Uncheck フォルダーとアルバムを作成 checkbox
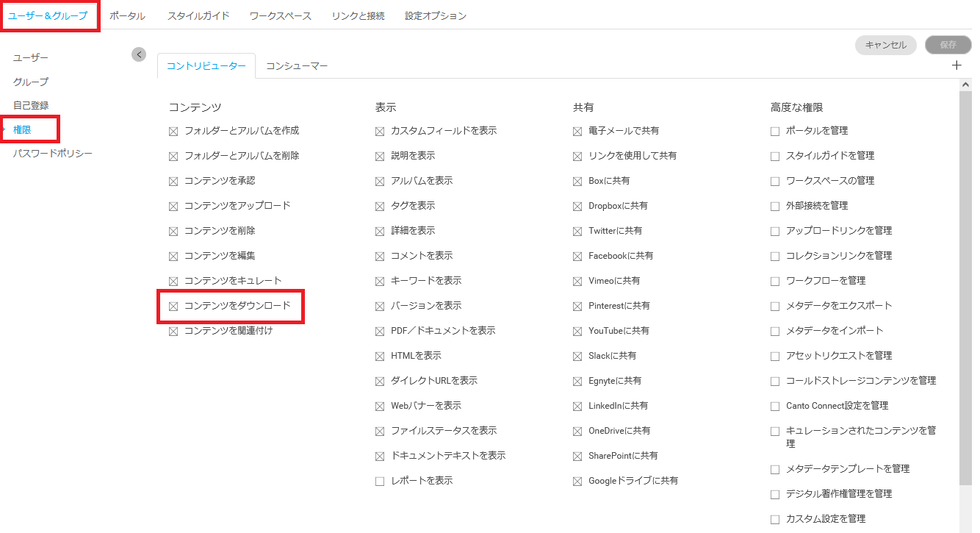 click(x=174, y=131)
